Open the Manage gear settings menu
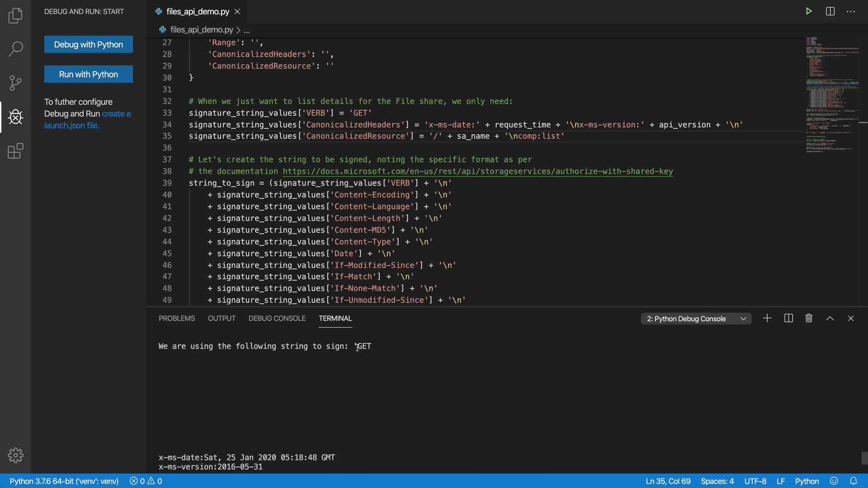Image resolution: width=868 pixels, height=488 pixels. click(x=15, y=455)
